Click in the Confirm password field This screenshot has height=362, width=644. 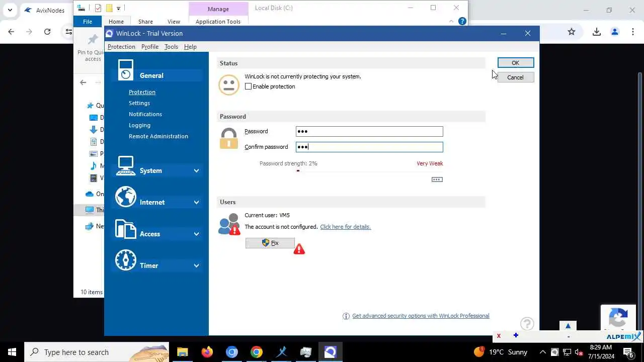click(369, 147)
